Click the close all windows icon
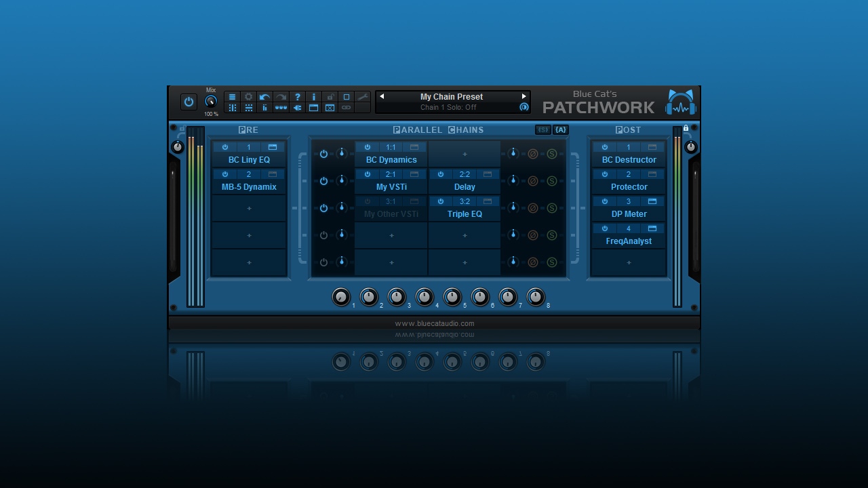This screenshot has width=868, height=488. tap(330, 108)
